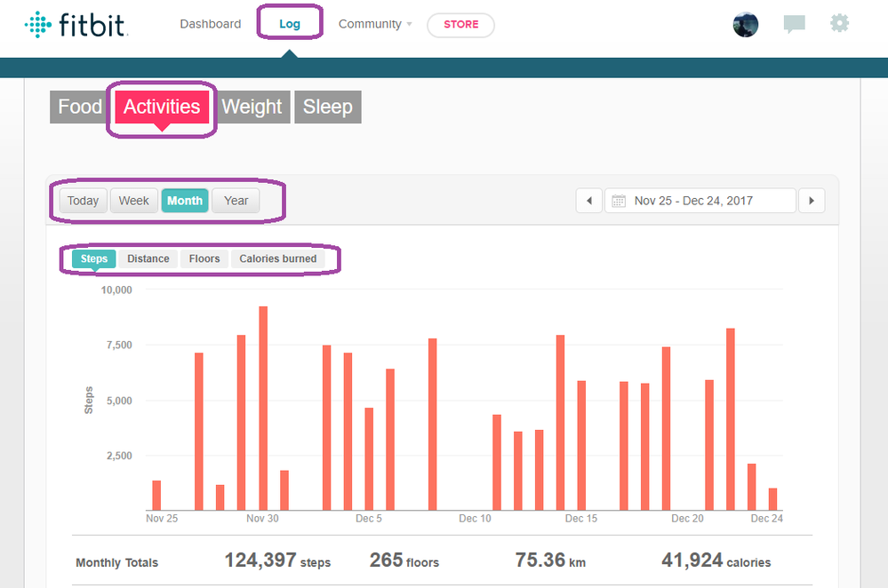The height and width of the screenshot is (588, 888).
Task: Click the Fitbit logo
Action: pyautogui.click(x=76, y=24)
